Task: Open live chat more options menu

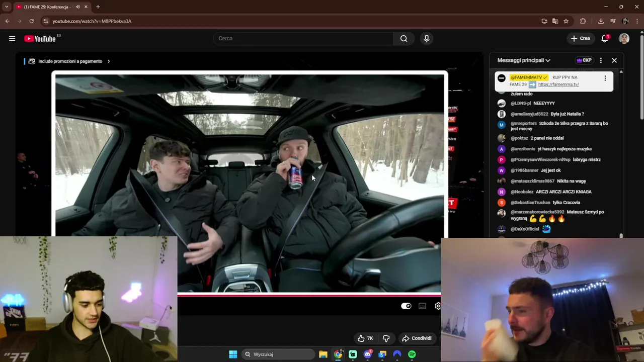Action: [x=601, y=60]
